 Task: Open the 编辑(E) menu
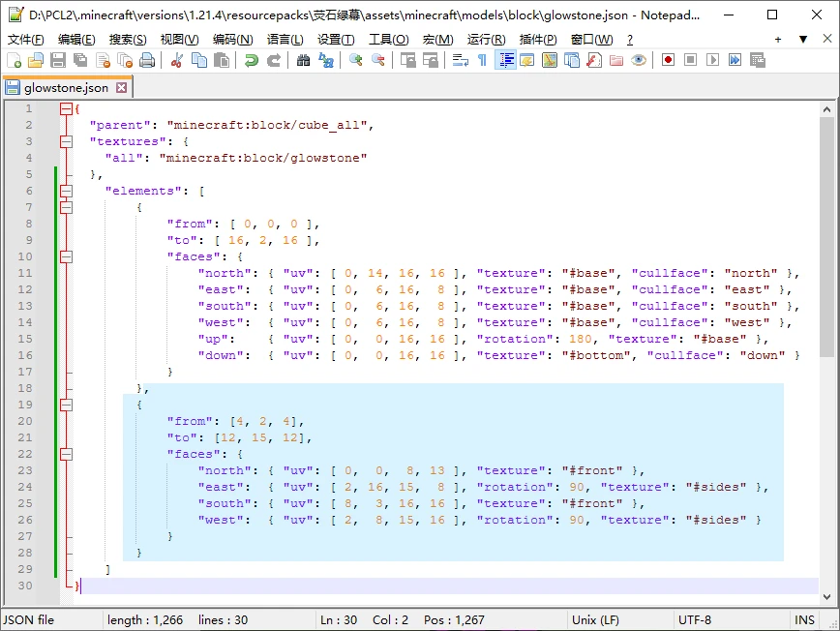[76, 39]
